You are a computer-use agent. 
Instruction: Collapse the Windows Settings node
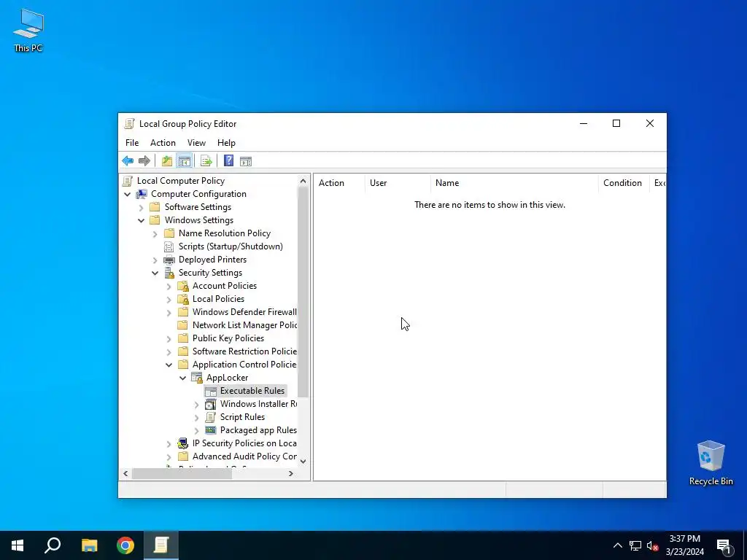141,220
